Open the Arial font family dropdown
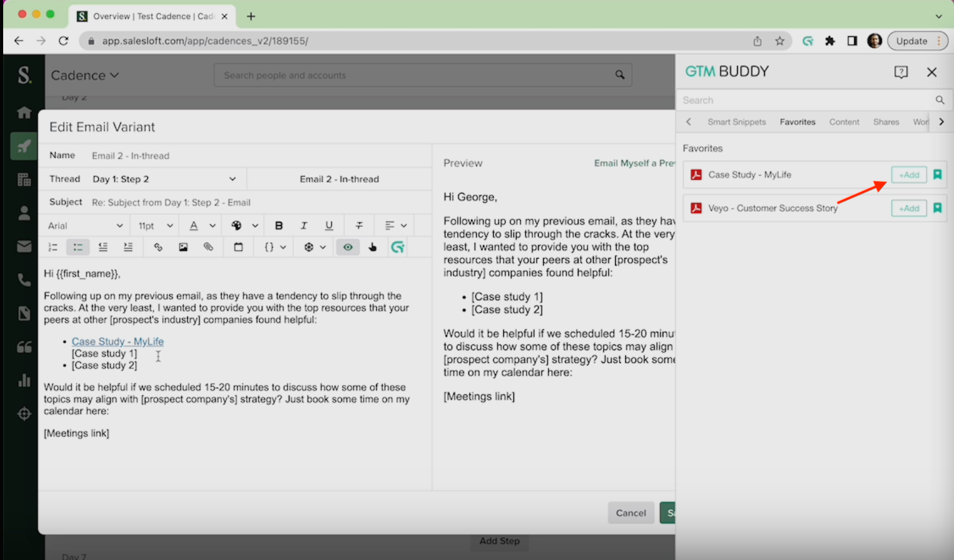Viewport: 954px width, 560px height. 85,226
